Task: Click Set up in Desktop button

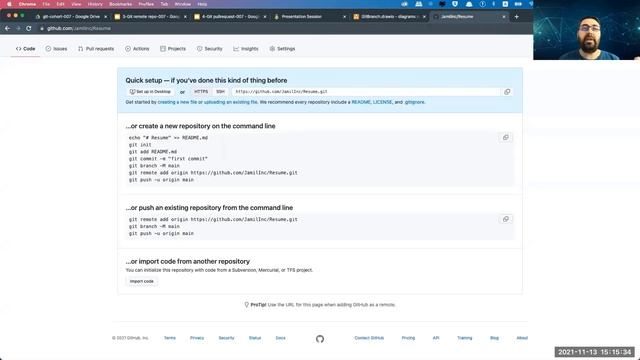Action: pyautogui.click(x=150, y=92)
